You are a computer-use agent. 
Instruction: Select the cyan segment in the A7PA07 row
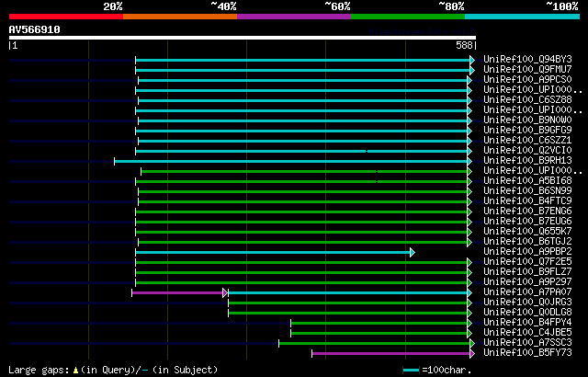(x=348, y=292)
